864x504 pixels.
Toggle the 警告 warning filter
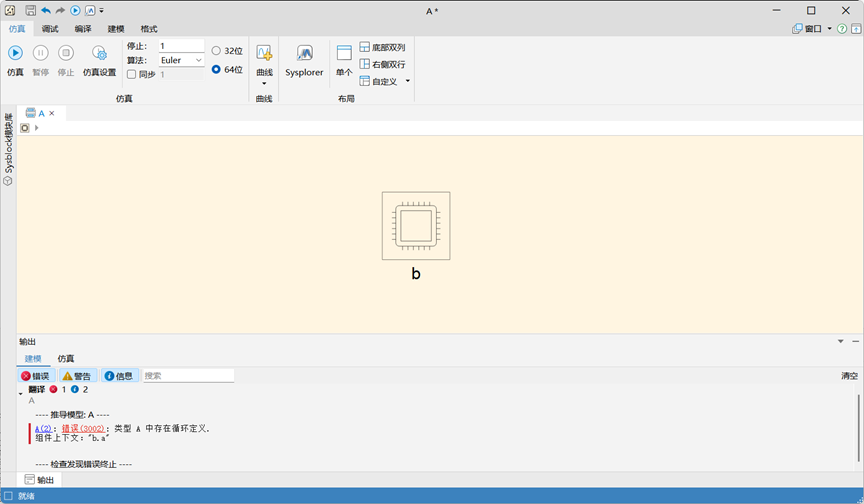78,376
